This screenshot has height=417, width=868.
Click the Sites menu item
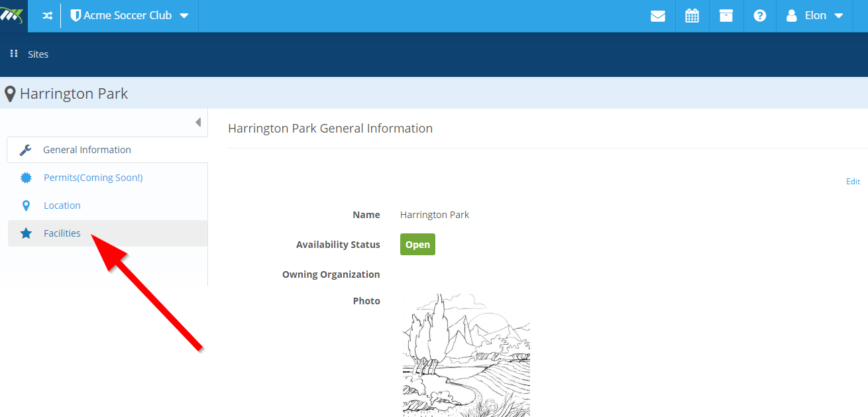(x=38, y=54)
